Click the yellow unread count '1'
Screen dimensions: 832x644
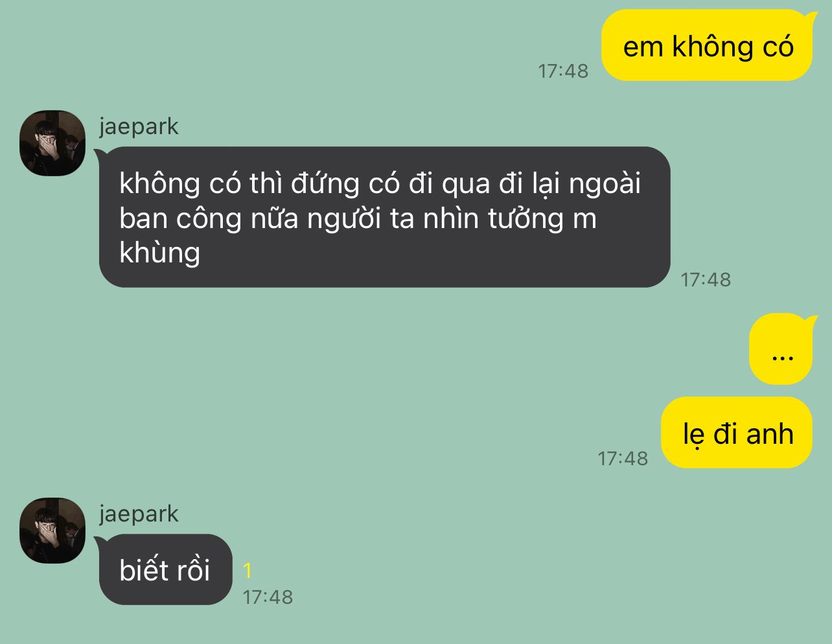(247, 571)
